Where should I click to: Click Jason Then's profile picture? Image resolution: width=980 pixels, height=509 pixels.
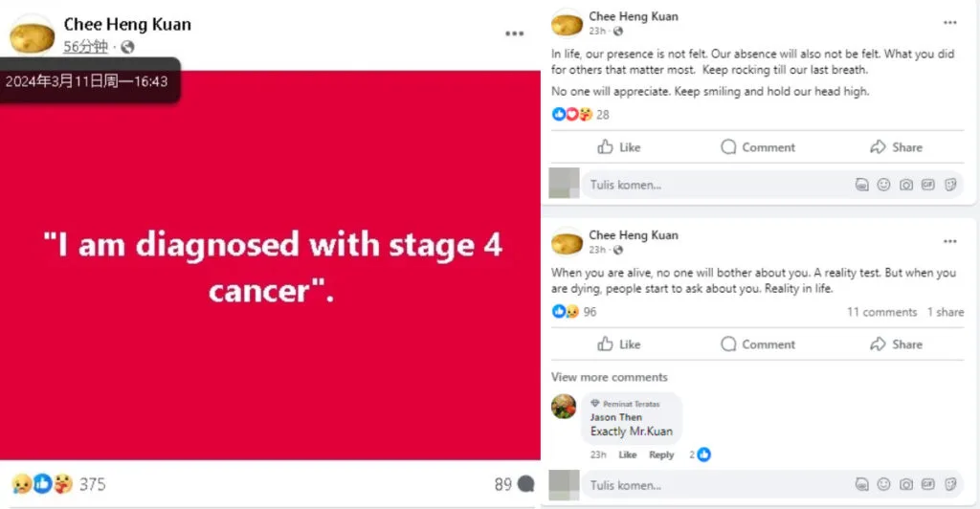[564, 407]
